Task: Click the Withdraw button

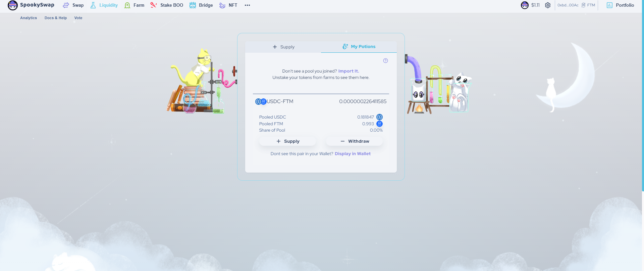Action: (x=354, y=141)
